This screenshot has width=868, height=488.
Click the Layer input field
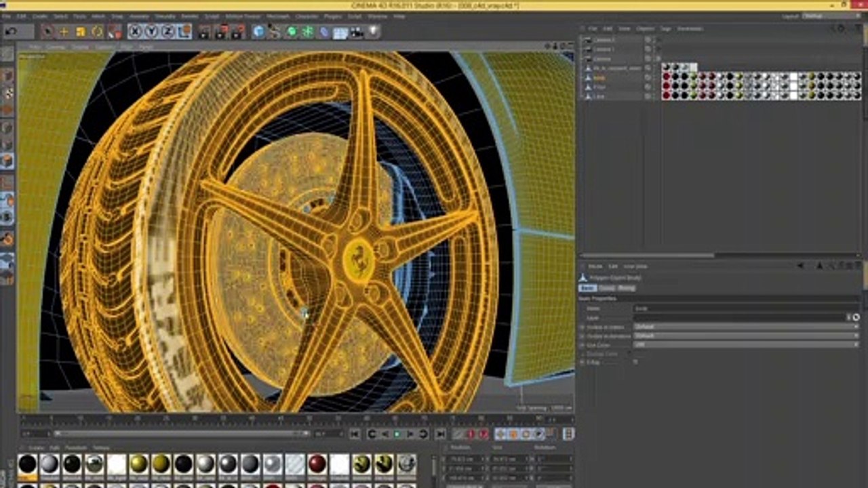click(739, 317)
